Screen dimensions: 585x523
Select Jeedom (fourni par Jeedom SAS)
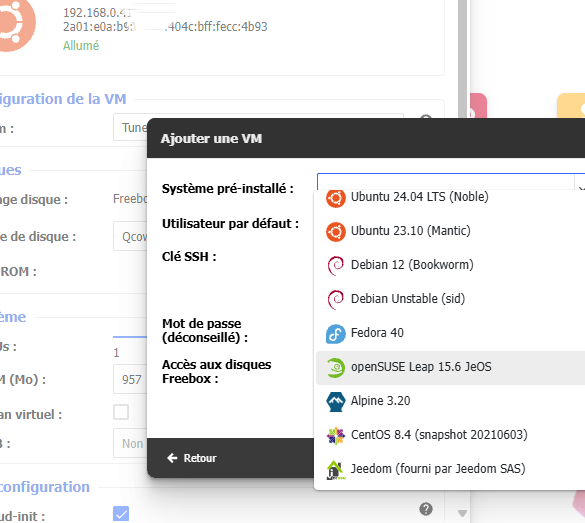pyautogui.click(x=450, y=469)
